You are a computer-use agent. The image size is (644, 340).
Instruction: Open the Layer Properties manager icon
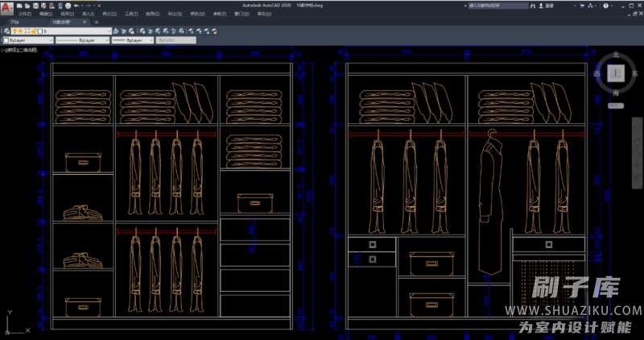6,31
